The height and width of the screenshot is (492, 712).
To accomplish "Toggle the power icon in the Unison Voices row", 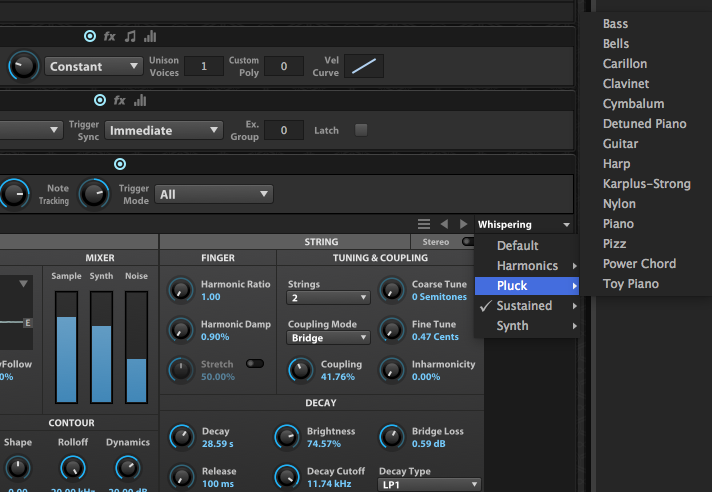I will [x=90, y=36].
